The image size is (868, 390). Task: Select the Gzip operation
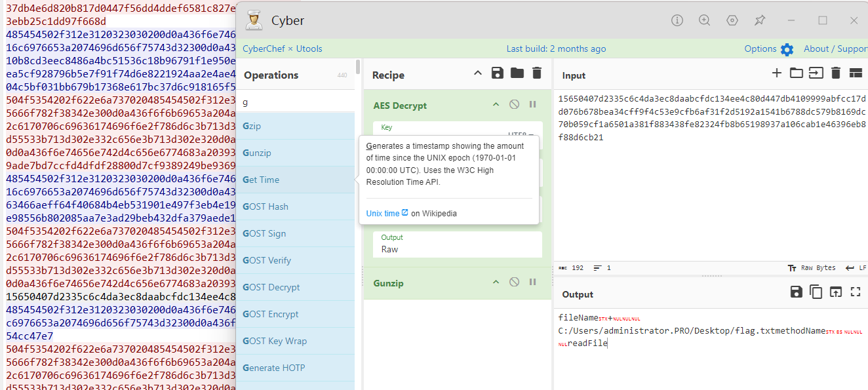click(296, 126)
